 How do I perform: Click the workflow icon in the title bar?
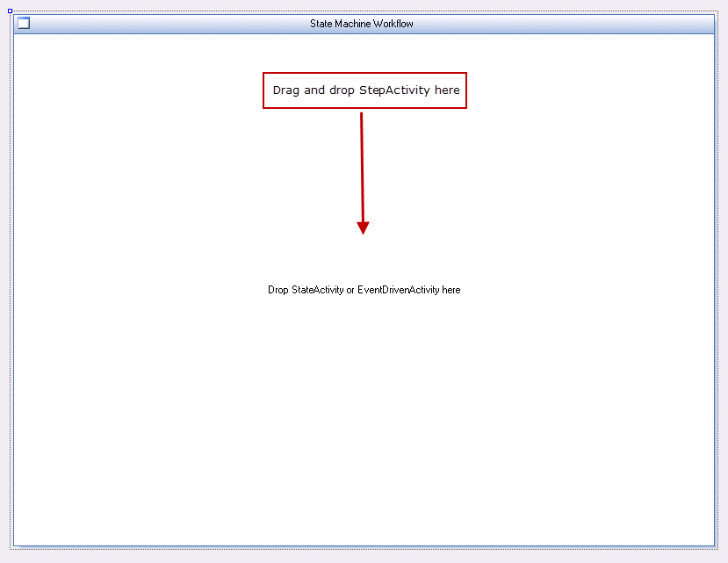tap(24, 23)
